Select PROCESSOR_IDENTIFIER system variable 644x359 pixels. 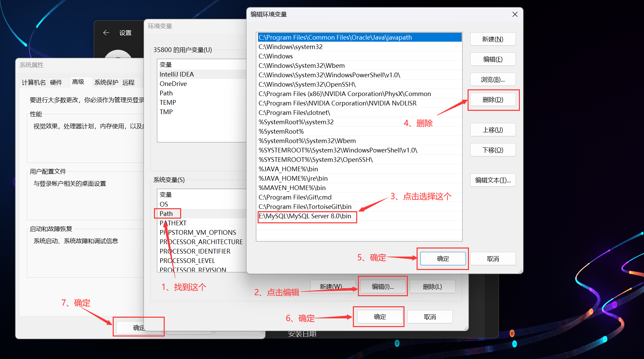tap(202, 251)
